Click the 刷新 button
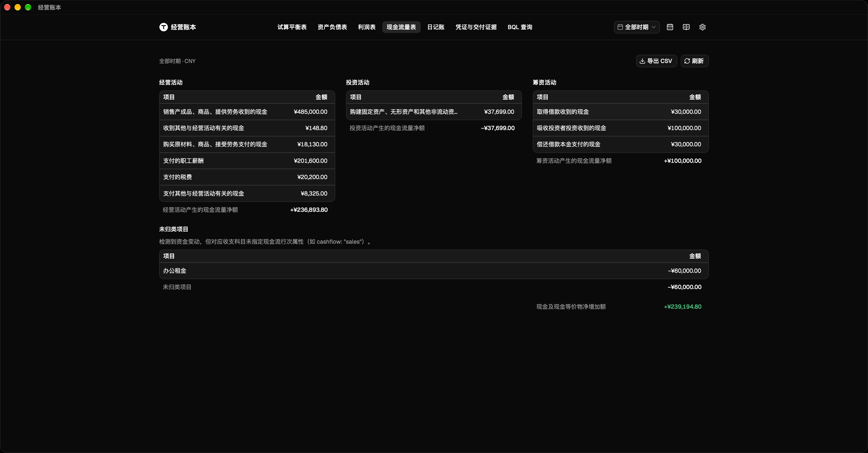This screenshot has height=453, width=868. (x=694, y=61)
